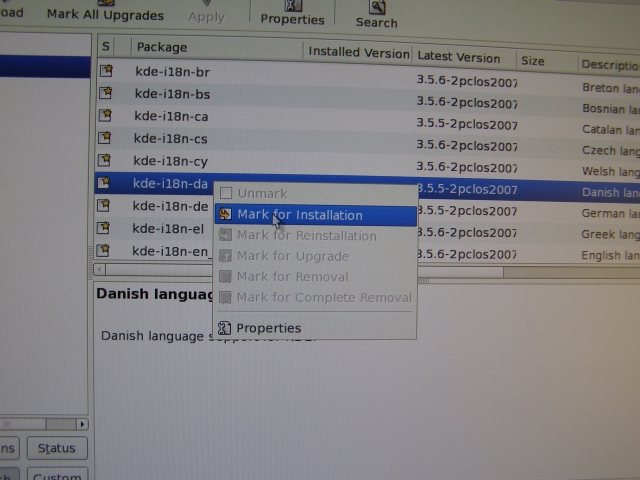Click the status icon for kde-i18n-br

coord(107,71)
